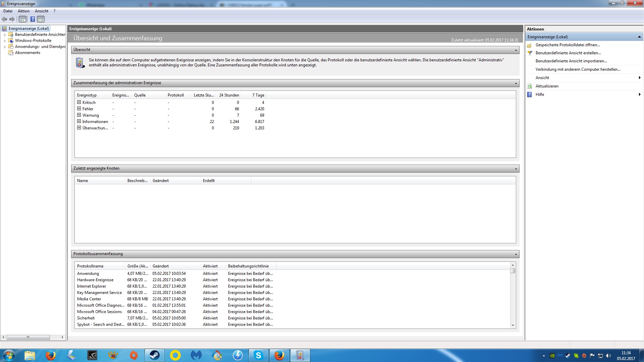Viewport: 644px width, 362px height.
Task: Open Skype from the taskbar
Action: tap(258, 355)
